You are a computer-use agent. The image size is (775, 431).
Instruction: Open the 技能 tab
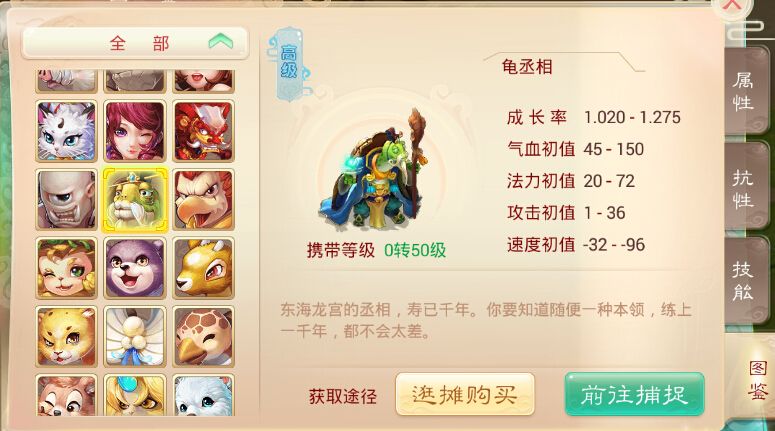pyautogui.click(x=744, y=281)
